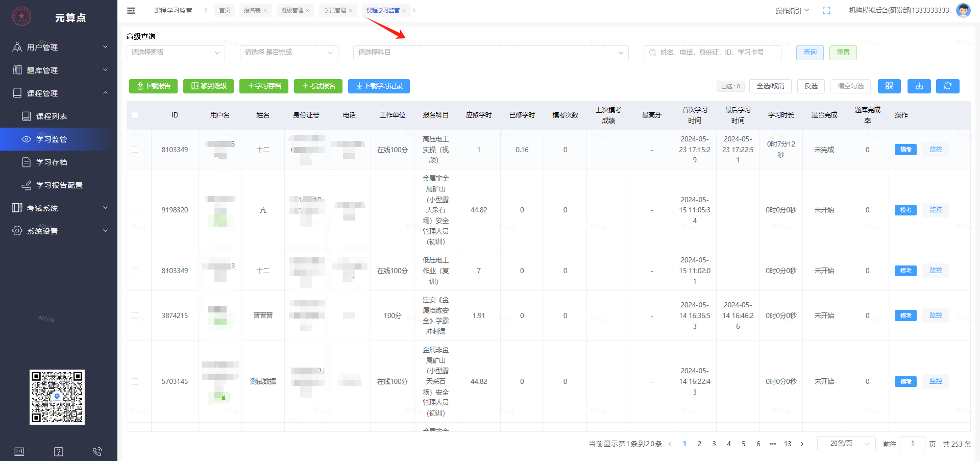Focus the name/phone/ID search field
The image size is (980, 461).
[x=713, y=53]
